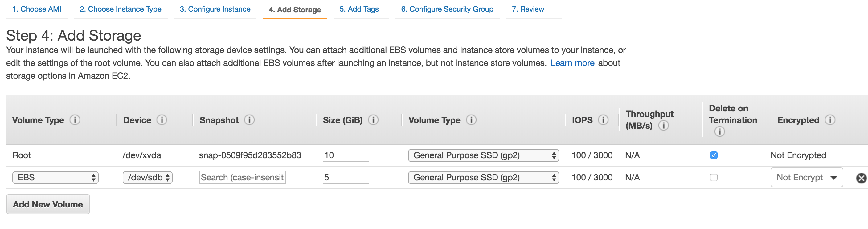Viewport: 868px width, 229px height.
Task: Click info icon beside Encrypted header
Action: pos(829,120)
